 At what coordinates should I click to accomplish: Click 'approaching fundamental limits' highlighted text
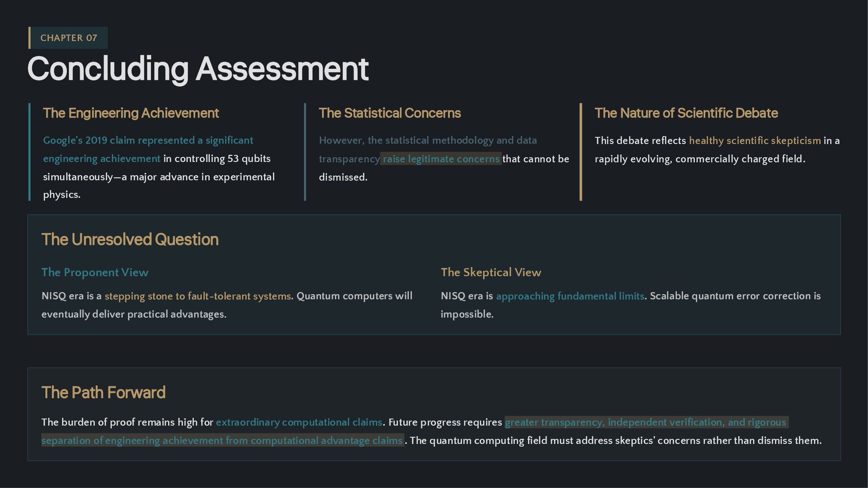(570, 296)
